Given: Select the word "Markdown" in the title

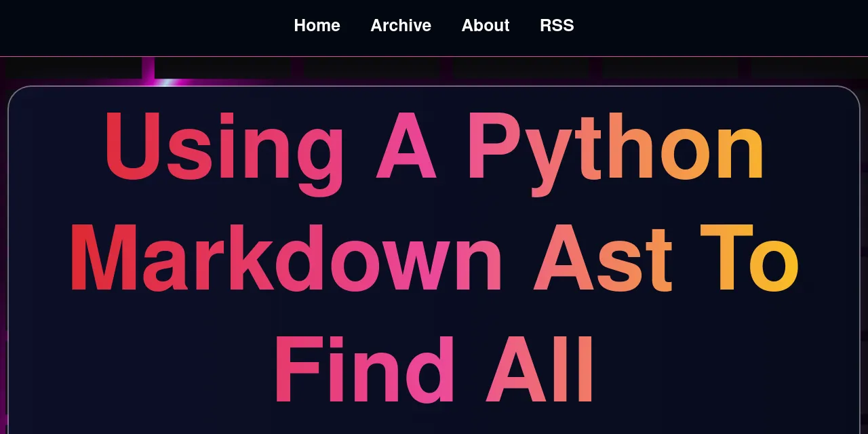Looking at the screenshot, I should [285, 261].
